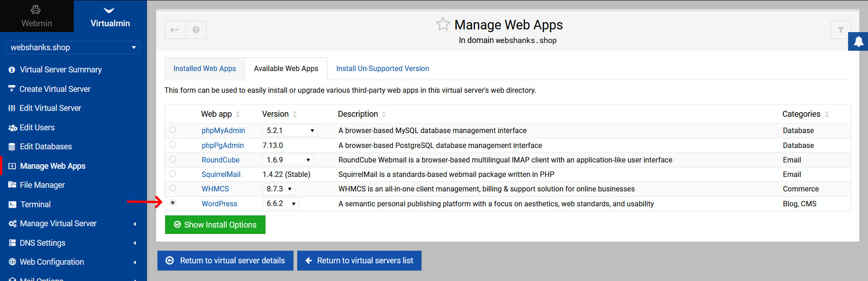Open File Manager from sidebar
Viewport: 868px width, 281px height.
click(x=43, y=185)
